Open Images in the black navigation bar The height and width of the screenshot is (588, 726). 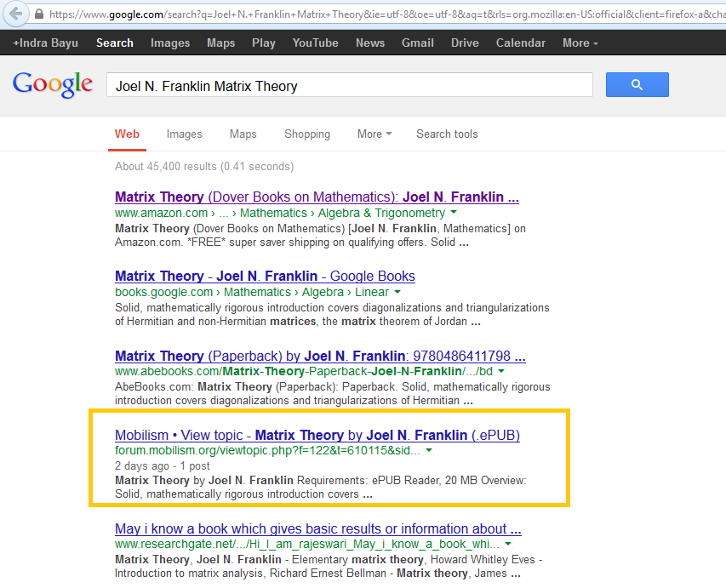170,43
